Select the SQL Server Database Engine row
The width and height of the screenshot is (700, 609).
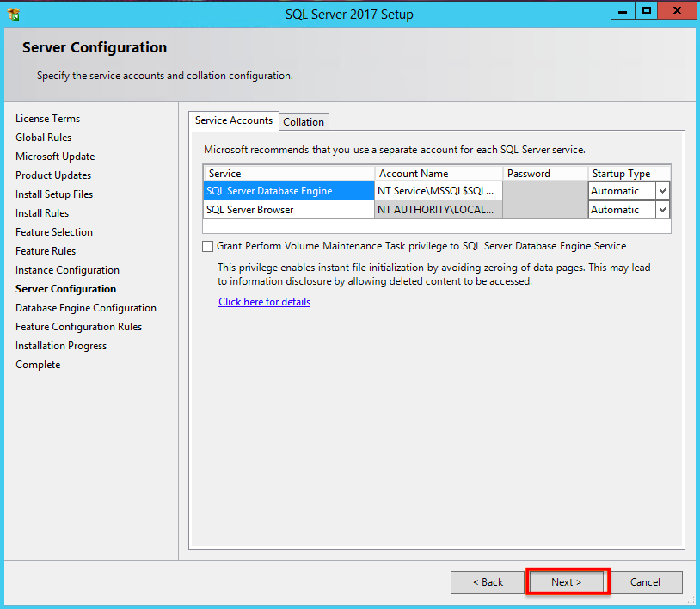[289, 191]
